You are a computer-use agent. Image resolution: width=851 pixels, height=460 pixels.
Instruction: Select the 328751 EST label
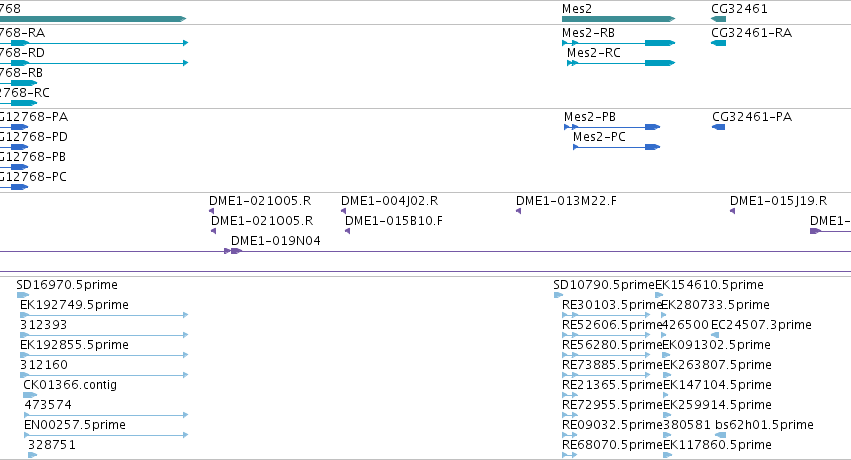[52, 445]
